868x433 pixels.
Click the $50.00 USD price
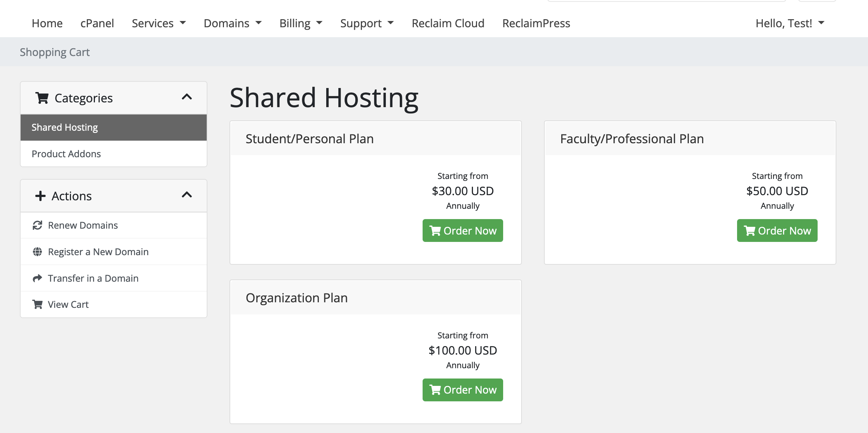(777, 191)
